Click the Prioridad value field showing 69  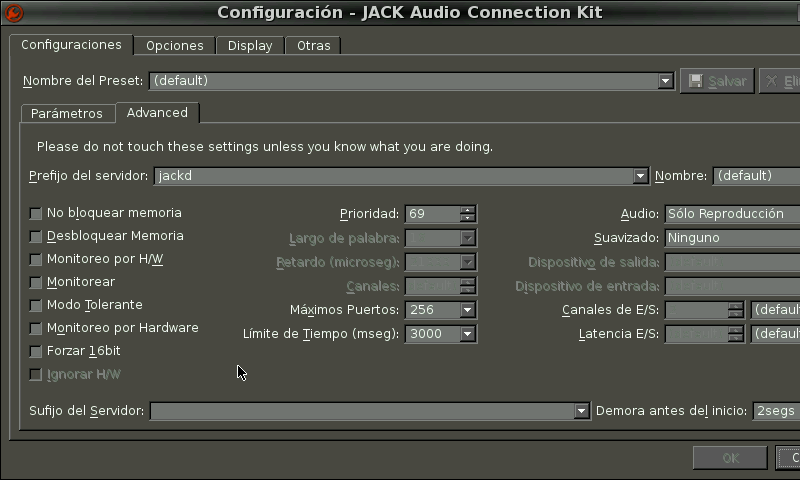[433, 214]
